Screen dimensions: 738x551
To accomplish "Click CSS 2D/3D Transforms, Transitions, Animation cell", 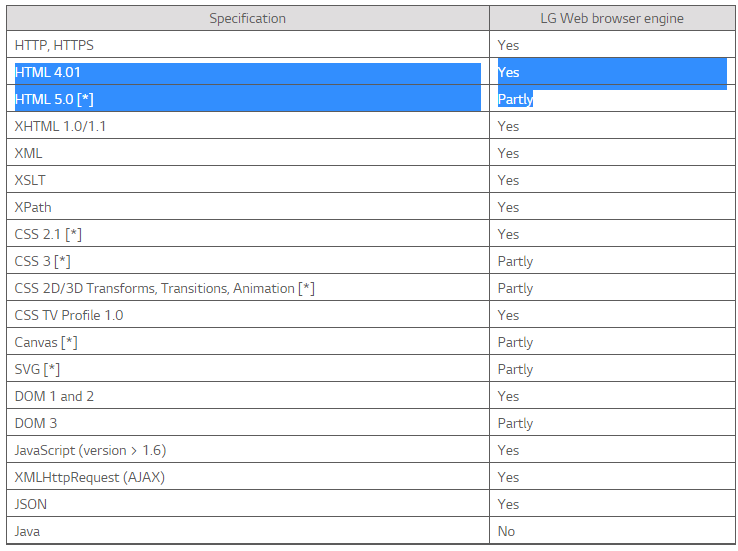I will coord(165,288).
